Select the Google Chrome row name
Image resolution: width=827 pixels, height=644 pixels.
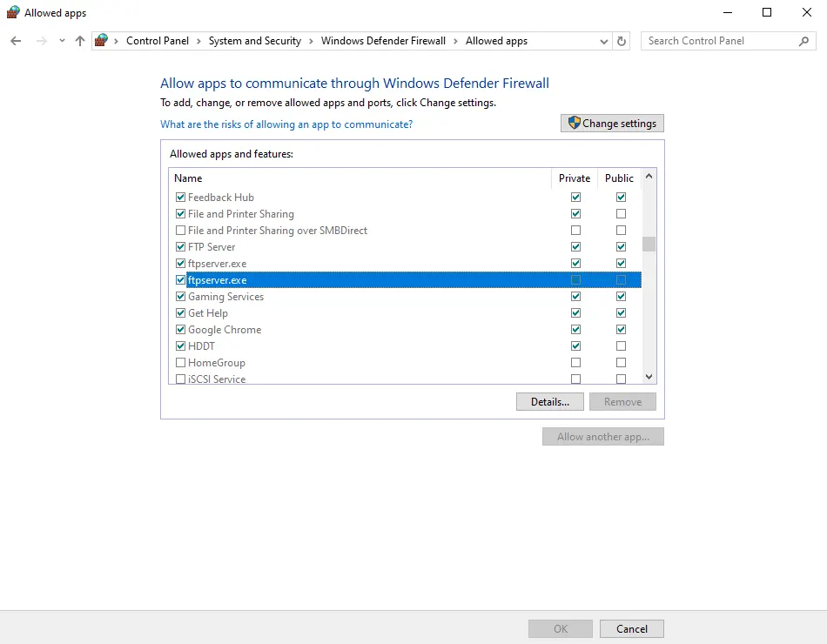click(225, 330)
